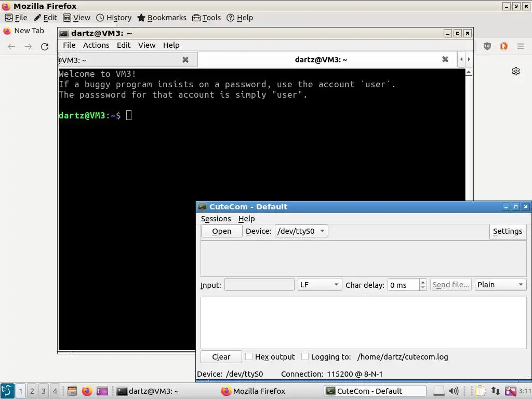Screen dimensions: 532x399
Task: Open the volume speaker tray icon
Action: [454, 391]
